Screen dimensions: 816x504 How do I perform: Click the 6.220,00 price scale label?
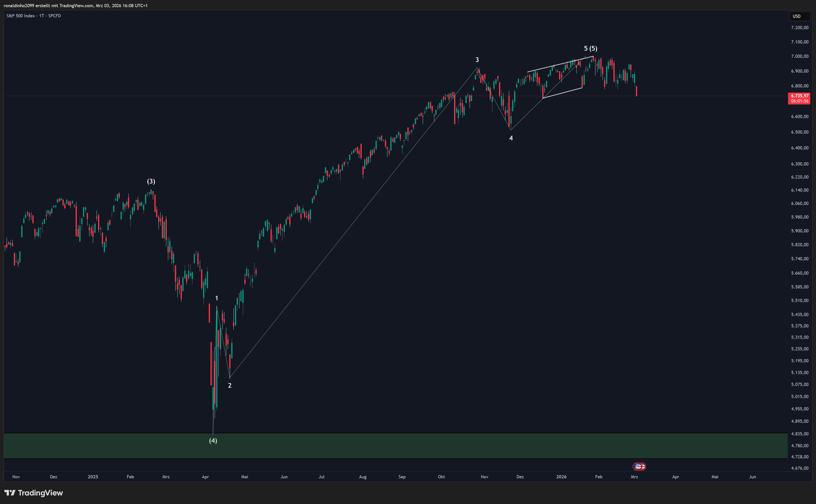coord(799,177)
